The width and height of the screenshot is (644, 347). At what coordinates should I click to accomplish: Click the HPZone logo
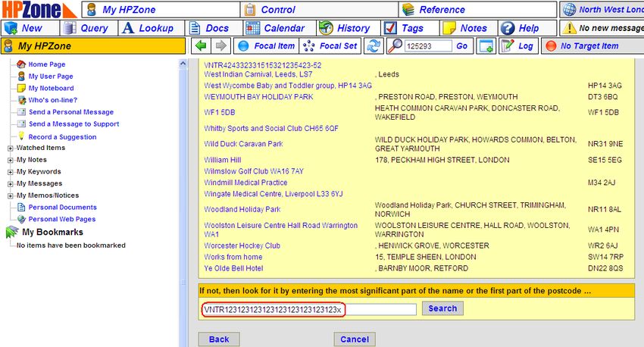[39, 9]
